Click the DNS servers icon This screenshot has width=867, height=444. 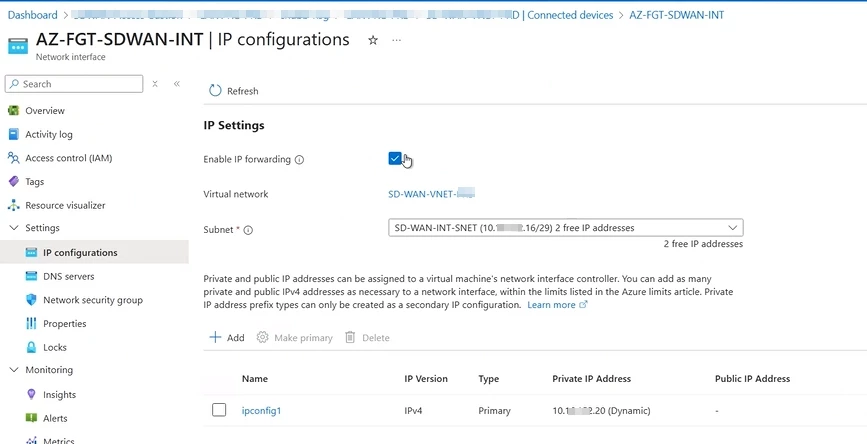coord(32,276)
